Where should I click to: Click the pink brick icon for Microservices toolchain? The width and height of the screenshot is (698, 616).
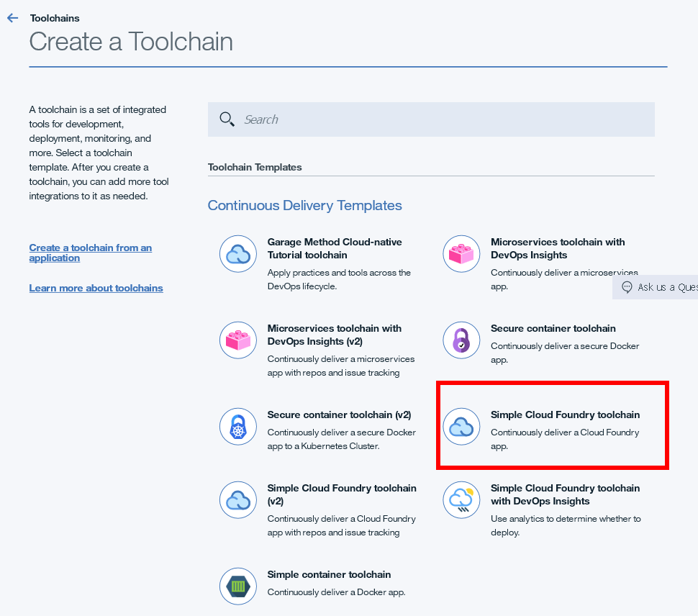point(462,254)
